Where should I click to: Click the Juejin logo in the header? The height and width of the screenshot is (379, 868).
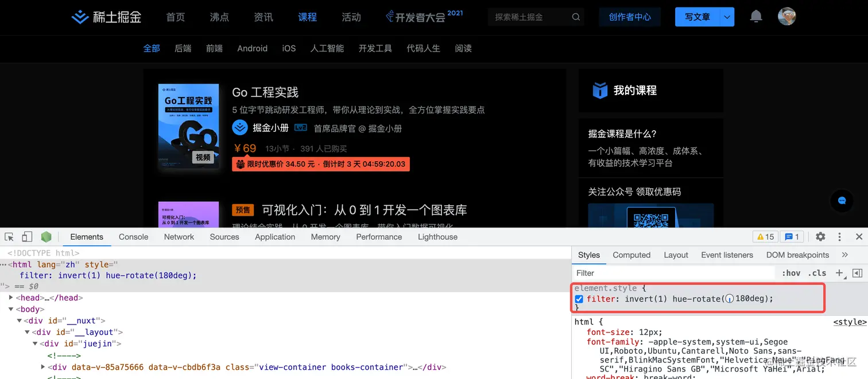[106, 17]
